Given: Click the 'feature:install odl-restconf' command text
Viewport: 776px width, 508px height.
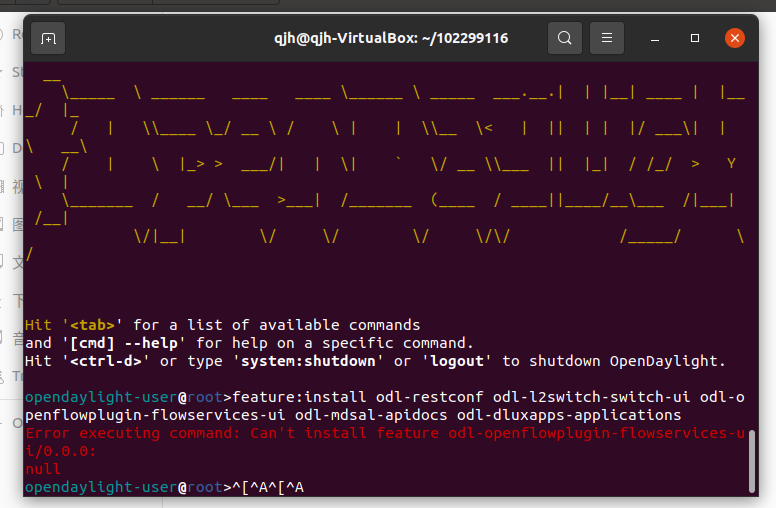Looking at the screenshot, I should point(358,397).
